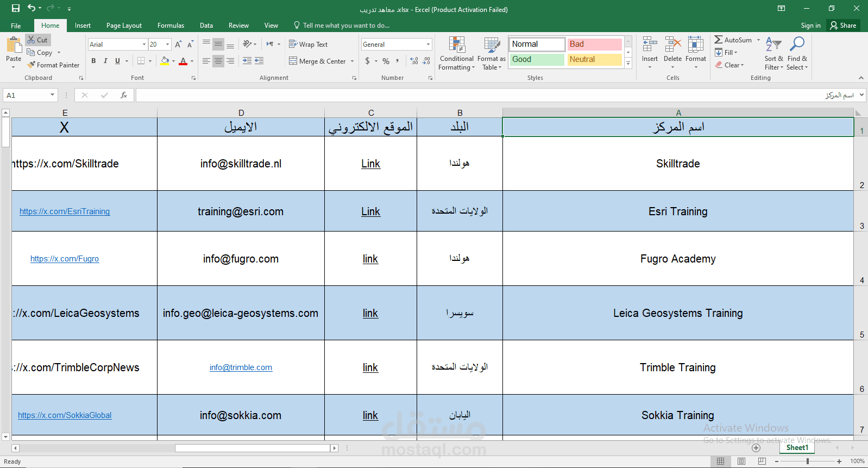Toggle Underline formatting

pos(117,61)
